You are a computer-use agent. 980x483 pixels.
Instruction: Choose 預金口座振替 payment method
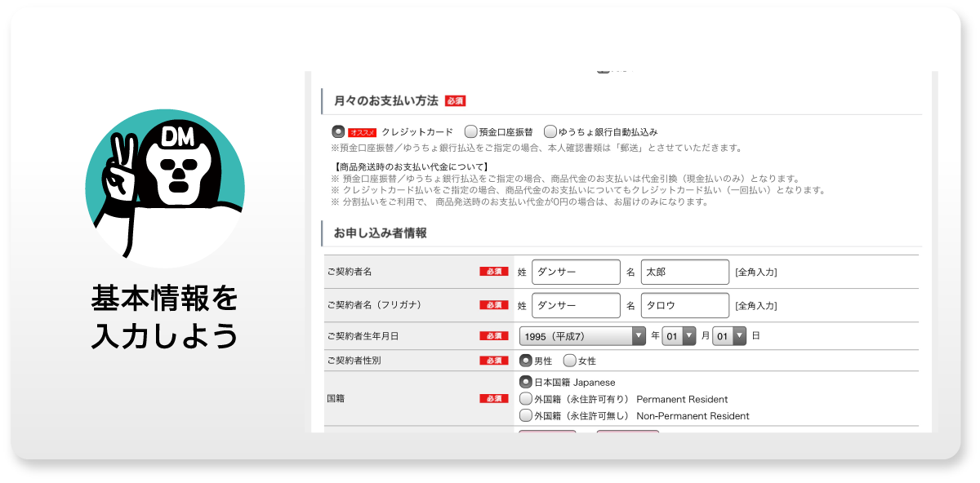point(470,131)
